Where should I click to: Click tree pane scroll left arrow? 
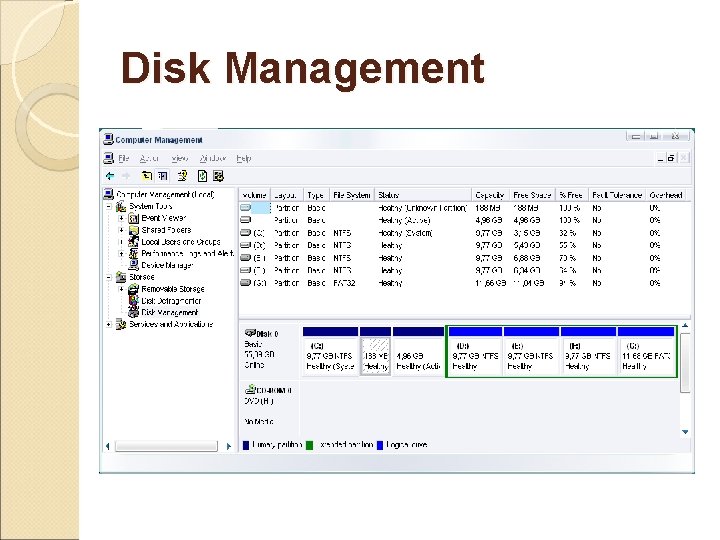(108, 446)
